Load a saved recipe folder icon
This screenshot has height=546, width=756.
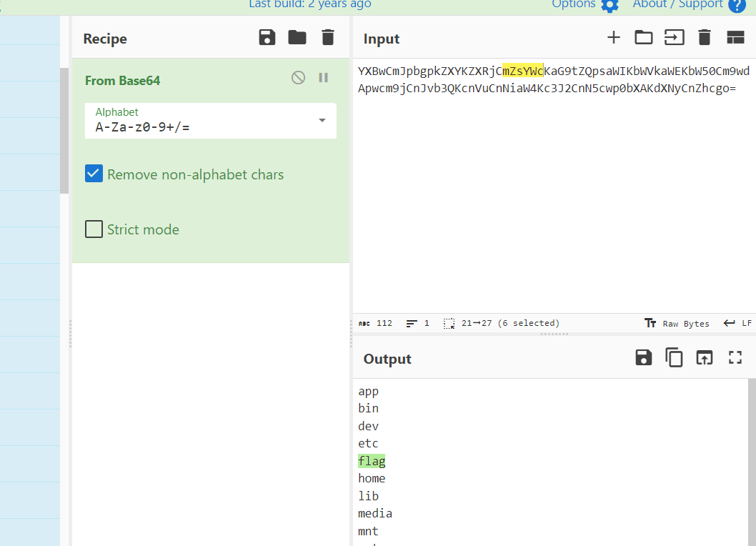pyautogui.click(x=297, y=38)
